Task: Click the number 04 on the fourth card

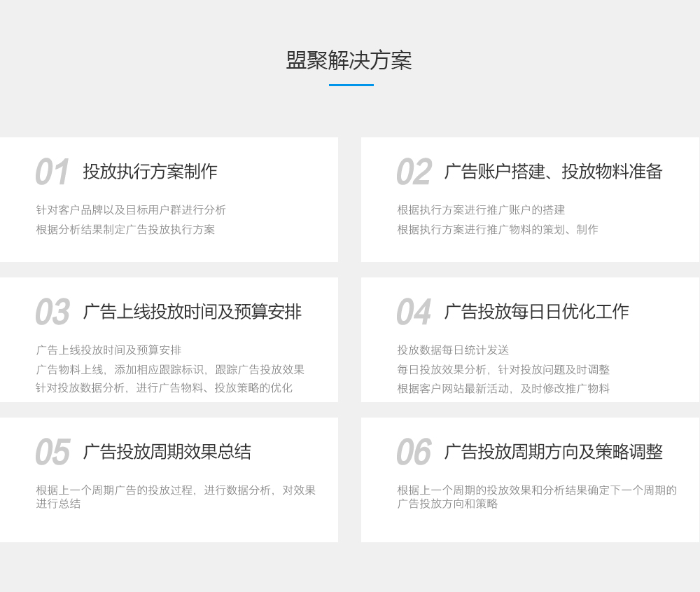Action: [x=414, y=312]
